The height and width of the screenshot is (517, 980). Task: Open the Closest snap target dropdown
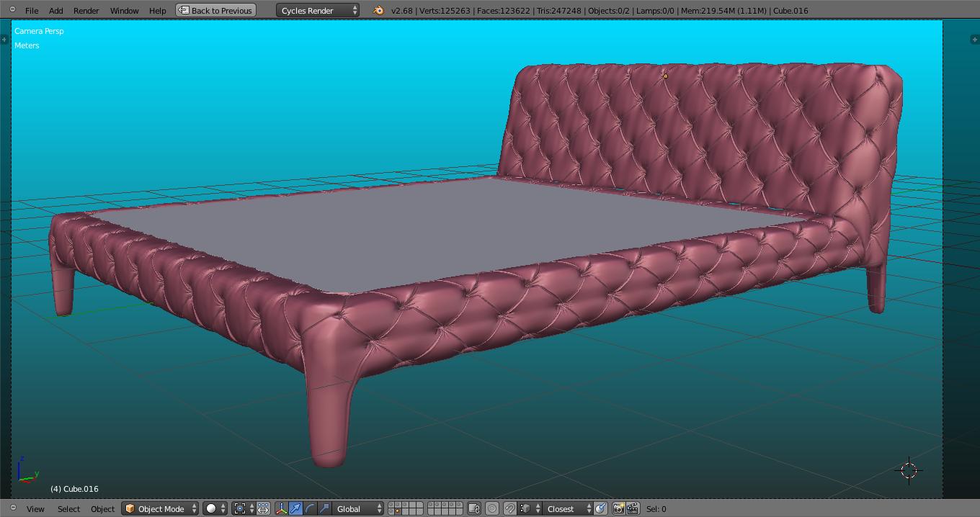click(x=568, y=508)
